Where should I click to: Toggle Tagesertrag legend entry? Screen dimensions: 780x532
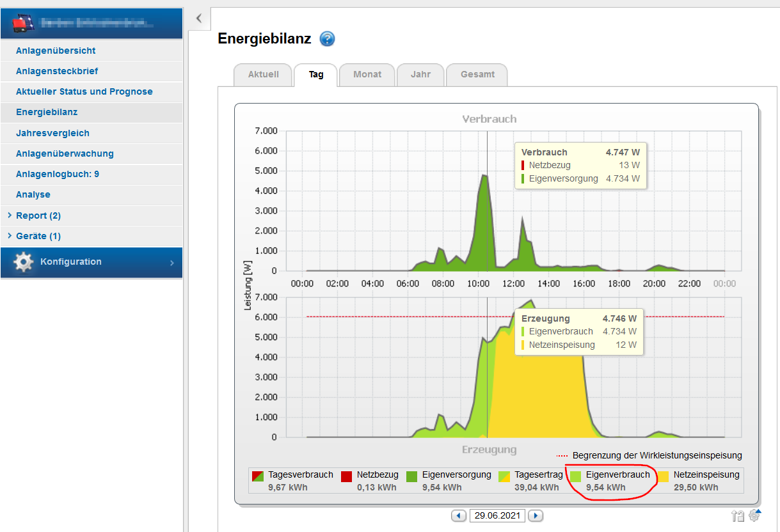click(x=530, y=481)
